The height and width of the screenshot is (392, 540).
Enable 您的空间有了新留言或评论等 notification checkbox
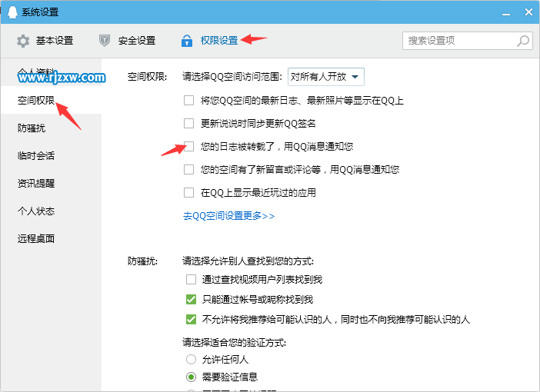click(188, 169)
